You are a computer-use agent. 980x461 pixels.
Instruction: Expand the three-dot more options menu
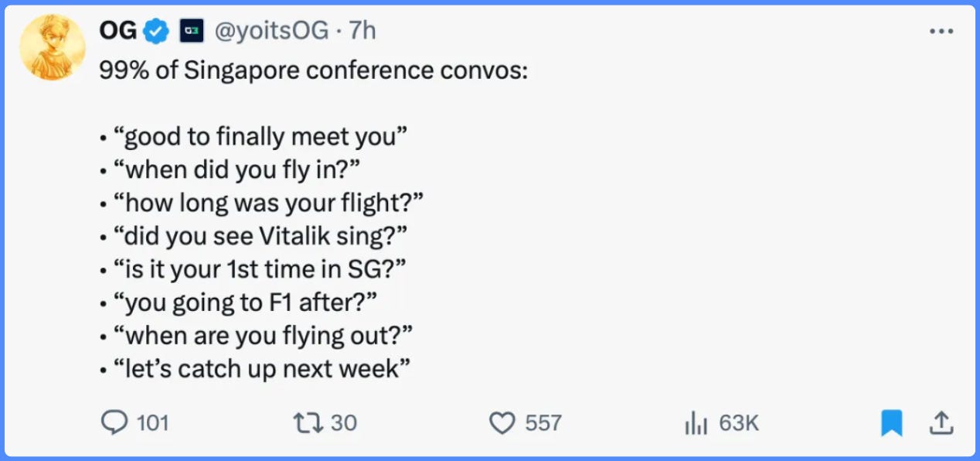[941, 32]
